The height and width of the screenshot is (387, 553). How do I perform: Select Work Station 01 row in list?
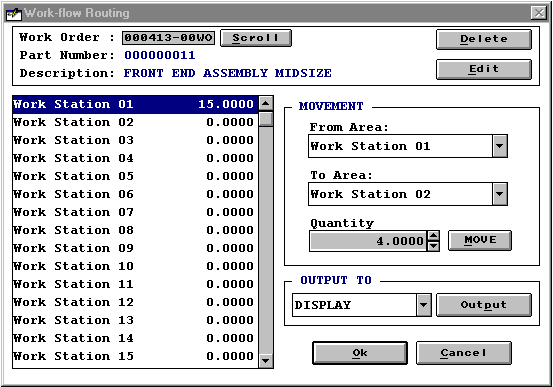(x=135, y=104)
